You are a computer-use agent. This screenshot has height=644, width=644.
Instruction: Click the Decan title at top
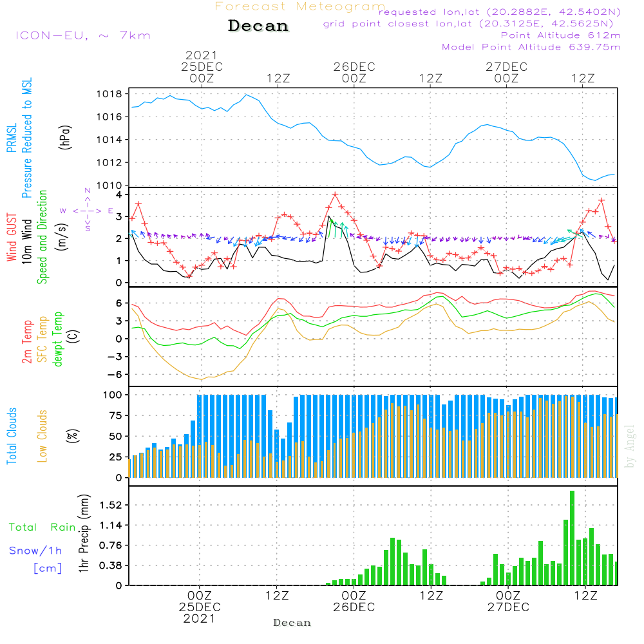coord(258,26)
